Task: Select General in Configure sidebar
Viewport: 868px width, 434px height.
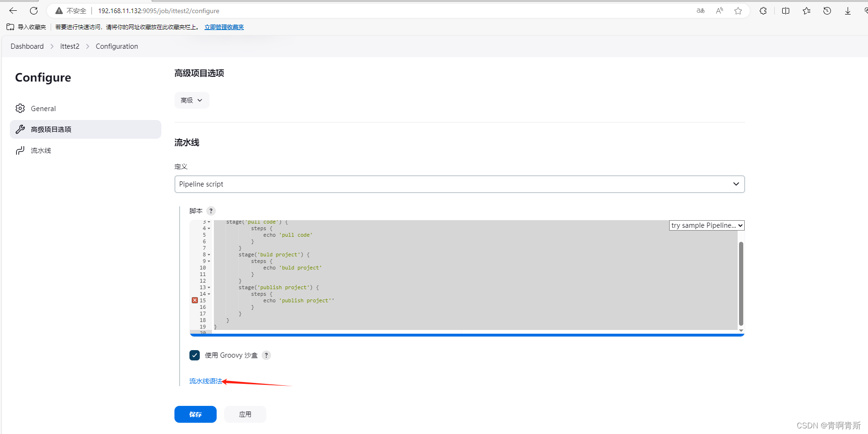Action: pos(85,108)
